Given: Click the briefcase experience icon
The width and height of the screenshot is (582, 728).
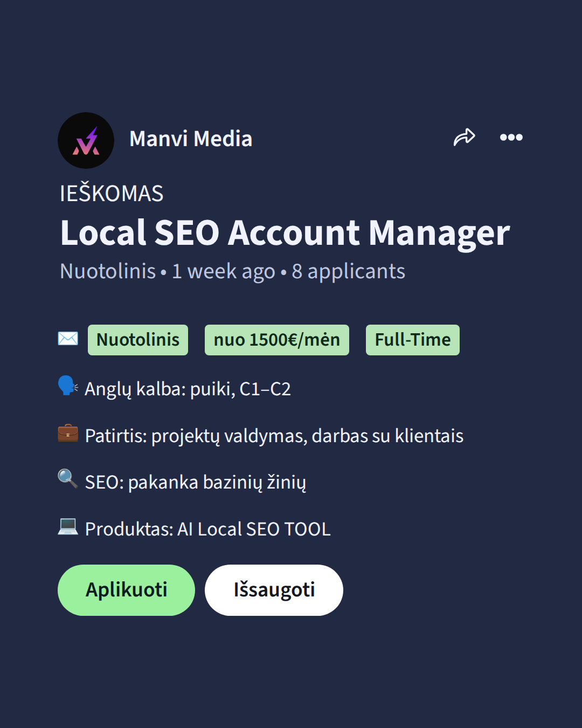Looking at the screenshot, I should (x=68, y=433).
